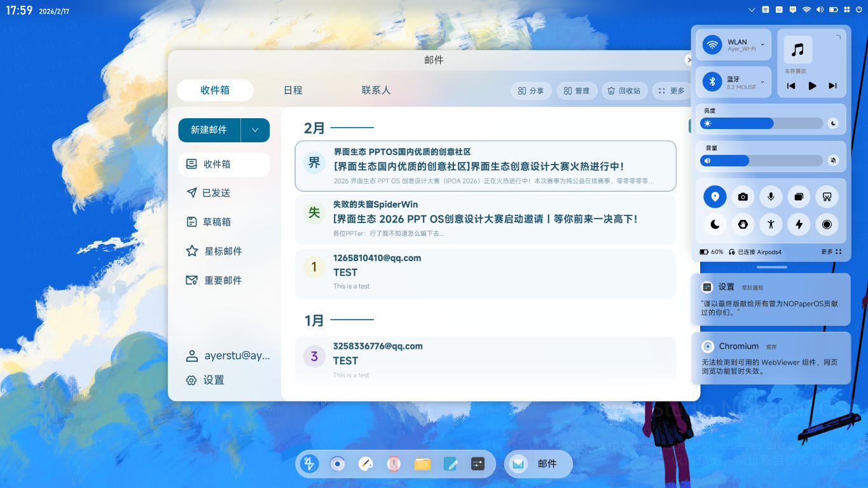Viewport: 868px width, 488px height.
Task: Open the clock app in the dock
Action: click(394, 464)
